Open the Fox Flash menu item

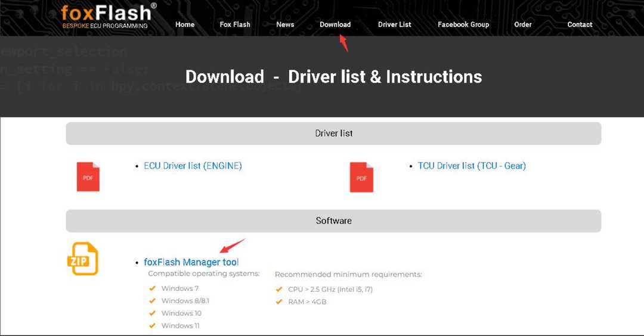pyautogui.click(x=235, y=24)
